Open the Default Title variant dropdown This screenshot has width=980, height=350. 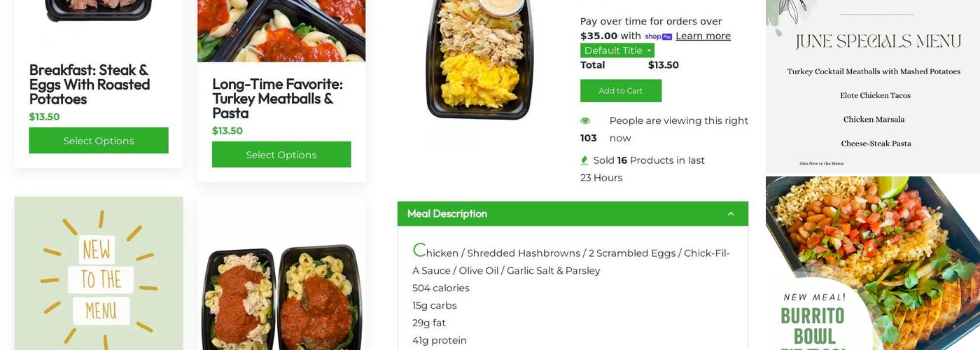pos(617,50)
